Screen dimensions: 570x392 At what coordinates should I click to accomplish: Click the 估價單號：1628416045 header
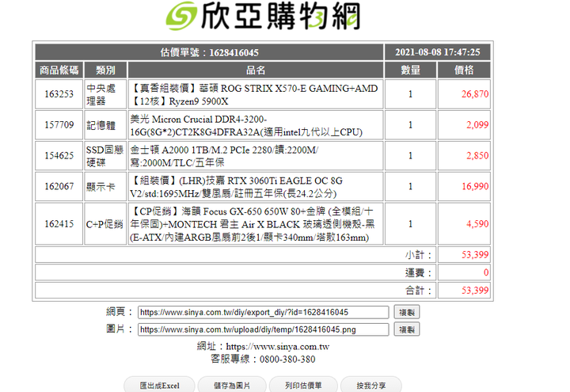(x=209, y=52)
